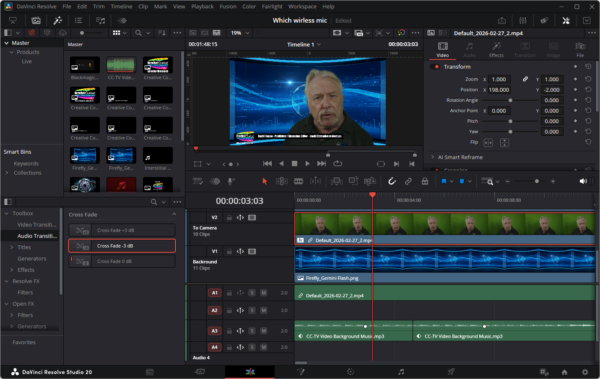Screen dimensions: 600x379
Task: Collapse the Master bin tree
Action: [x=7, y=43]
